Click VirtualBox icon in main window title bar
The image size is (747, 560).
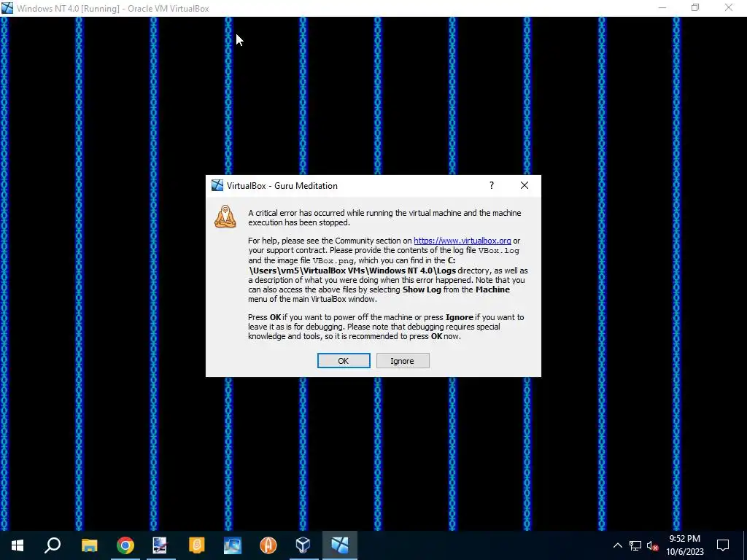point(7,8)
